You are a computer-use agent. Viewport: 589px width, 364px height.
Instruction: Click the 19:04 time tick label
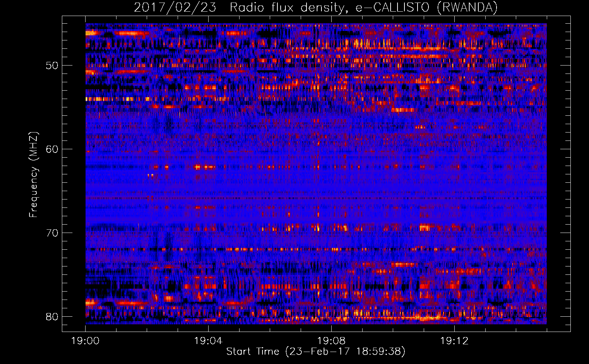click(208, 341)
